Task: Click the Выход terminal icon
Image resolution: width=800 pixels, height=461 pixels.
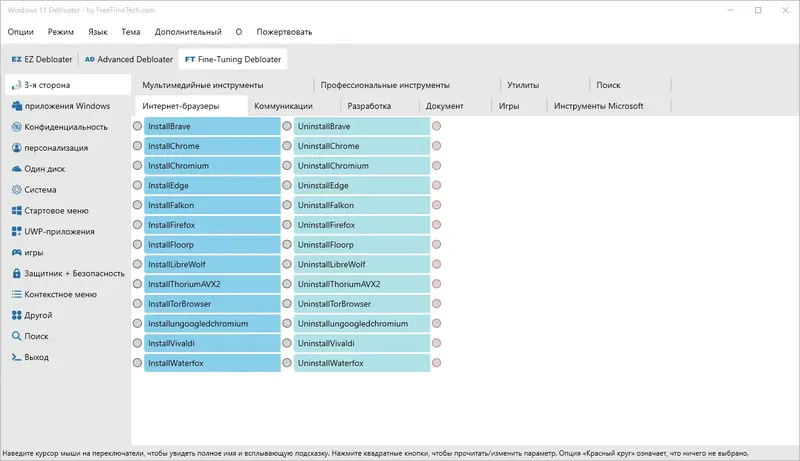Action: (17, 357)
